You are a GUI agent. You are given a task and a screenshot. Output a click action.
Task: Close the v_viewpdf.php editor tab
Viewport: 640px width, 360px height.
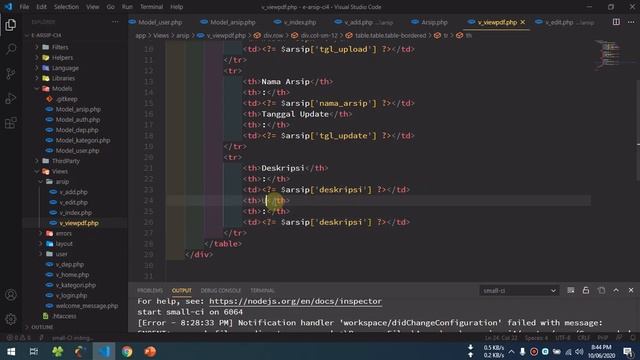click(x=522, y=22)
